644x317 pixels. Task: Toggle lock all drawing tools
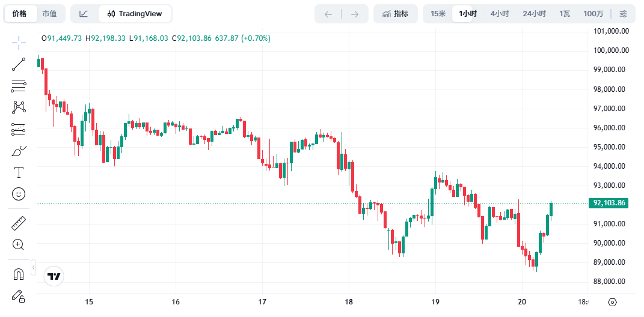click(x=19, y=295)
